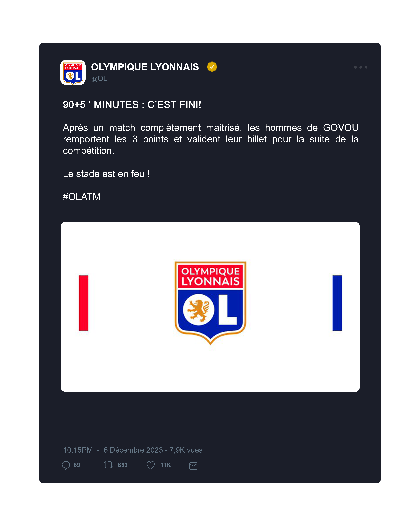The image size is (420, 519).
Task: Click the blue bar in the image
Action: coord(337,303)
